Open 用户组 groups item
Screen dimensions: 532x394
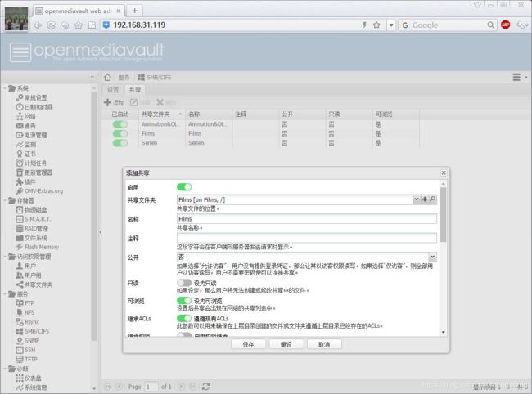tap(29, 275)
